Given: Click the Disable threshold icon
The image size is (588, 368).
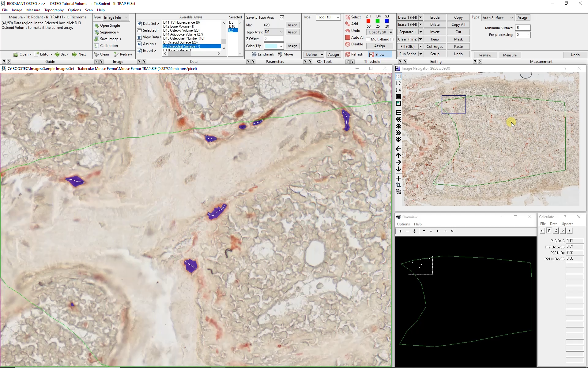Looking at the screenshot, I should click(348, 44).
